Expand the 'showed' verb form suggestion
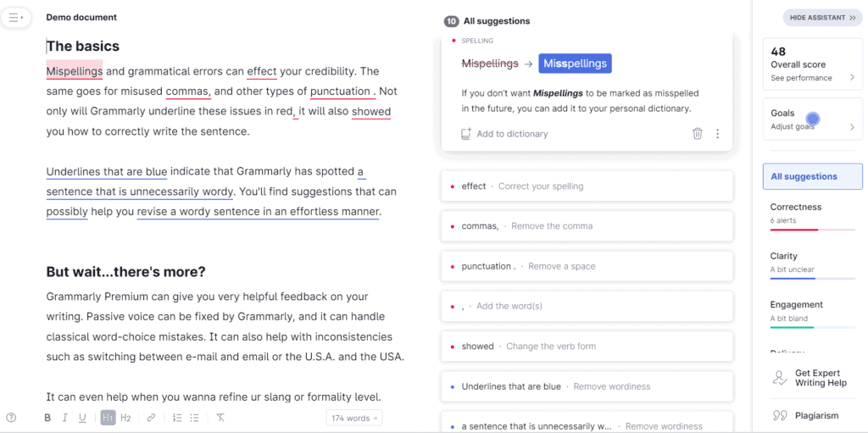Image resolution: width=868 pixels, height=433 pixels. click(x=587, y=346)
